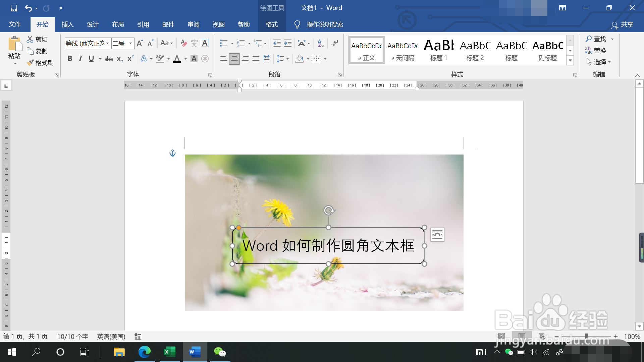Click the text highlight color button
Image resolution: width=644 pixels, height=362 pixels.
click(160, 59)
